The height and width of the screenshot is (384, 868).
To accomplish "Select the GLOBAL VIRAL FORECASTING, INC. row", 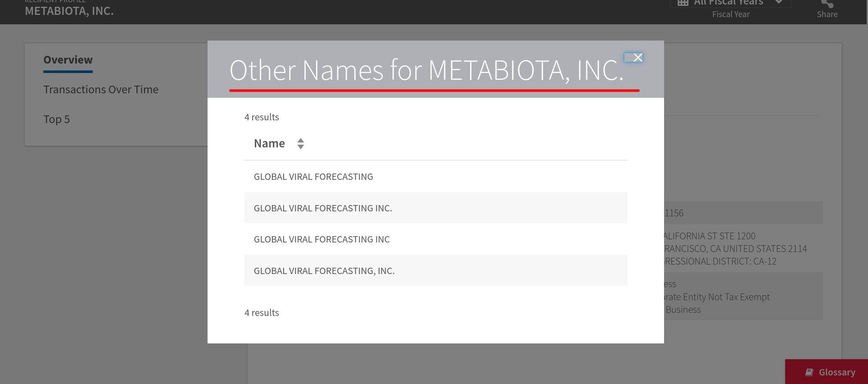I will 436,270.
